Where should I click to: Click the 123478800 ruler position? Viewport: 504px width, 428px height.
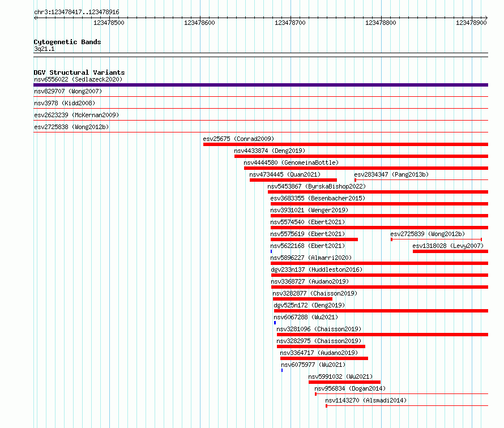pyautogui.click(x=381, y=23)
